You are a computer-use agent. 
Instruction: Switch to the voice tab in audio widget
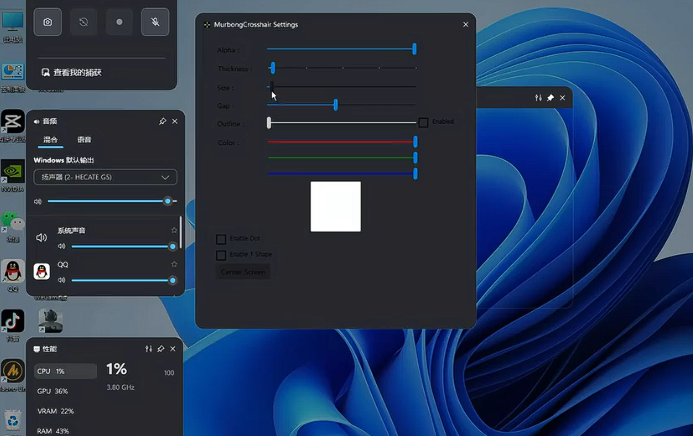point(84,140)
